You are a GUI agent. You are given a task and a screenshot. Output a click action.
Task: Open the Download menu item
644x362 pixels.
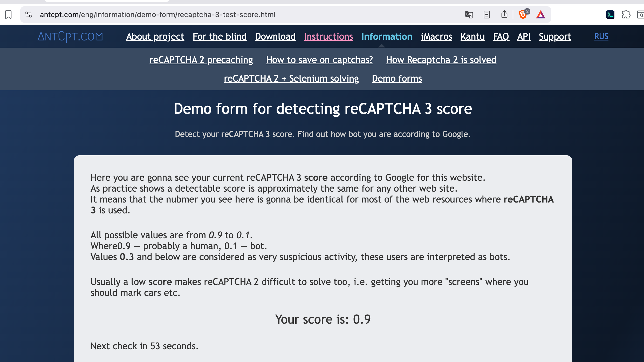tap(275, 37)
